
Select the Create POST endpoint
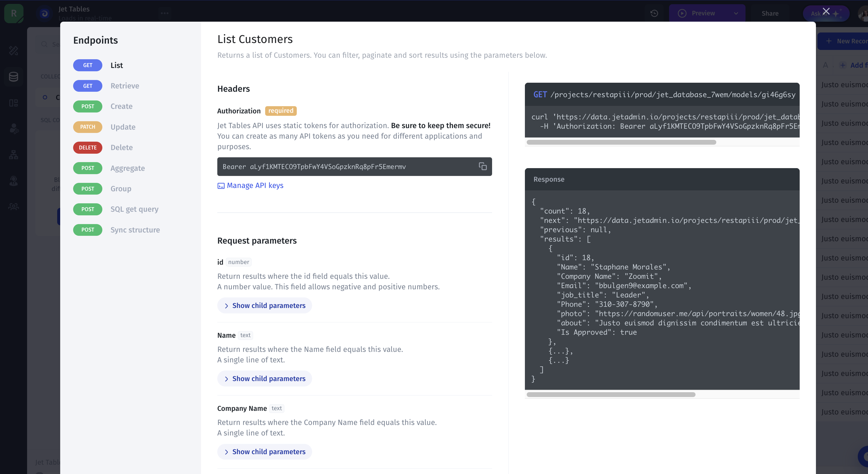point(121,106)
